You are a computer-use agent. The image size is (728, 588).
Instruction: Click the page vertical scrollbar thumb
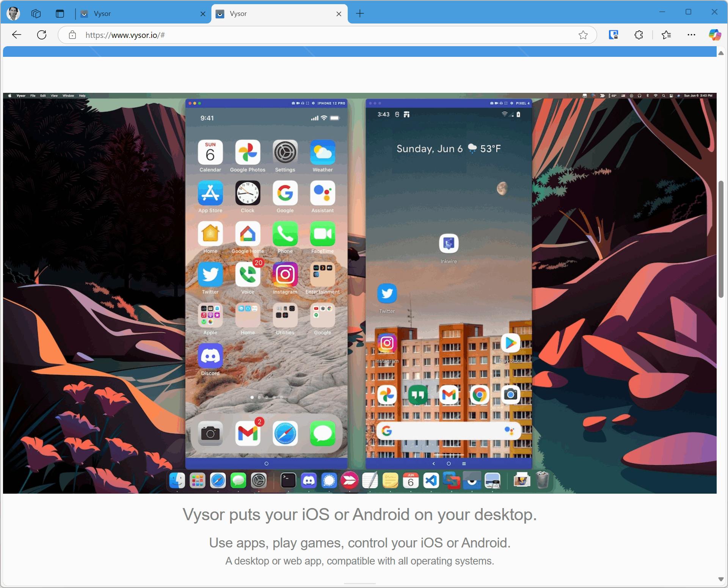tap(721, 239)
